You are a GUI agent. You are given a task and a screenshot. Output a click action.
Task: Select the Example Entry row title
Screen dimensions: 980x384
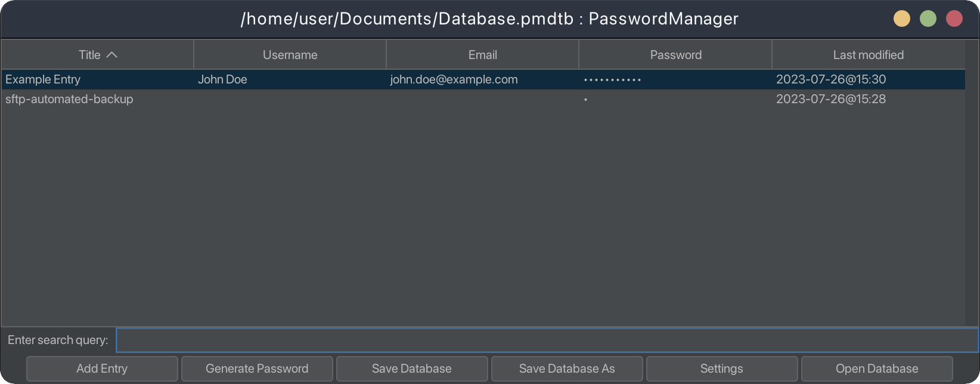tap(43, 79)
